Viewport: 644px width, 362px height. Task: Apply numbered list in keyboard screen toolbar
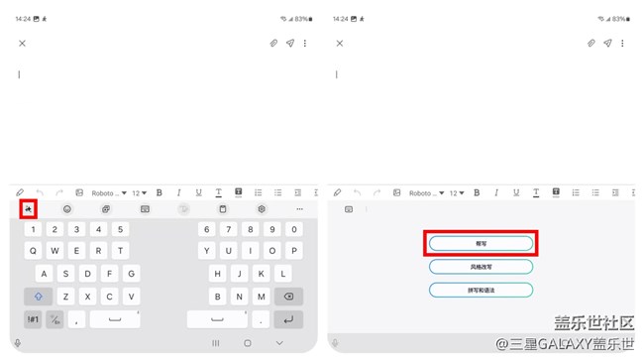(x=258, y=192)
